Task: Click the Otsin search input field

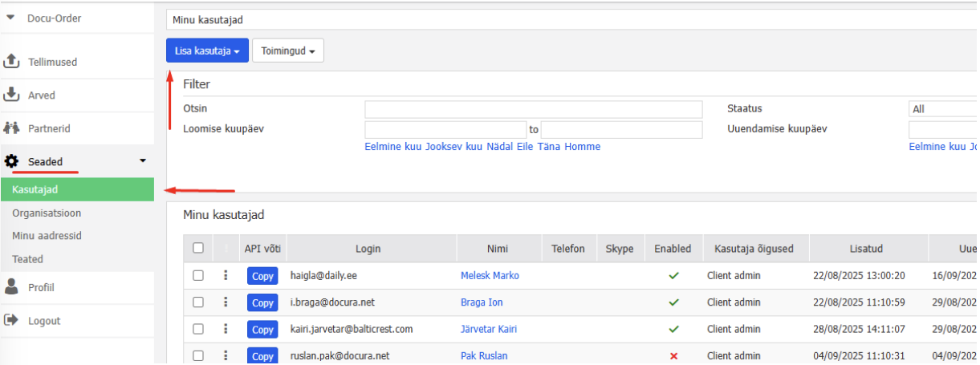Action: 533,109
